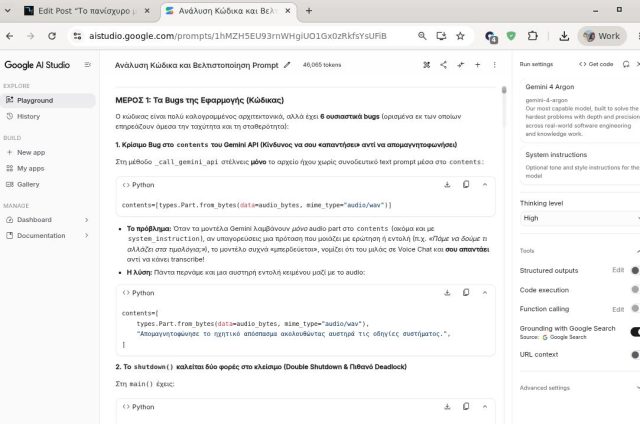The height and width of the screenshot is (424, 640).
Task: Download first Python code block
Action: [x=447, y=185]
